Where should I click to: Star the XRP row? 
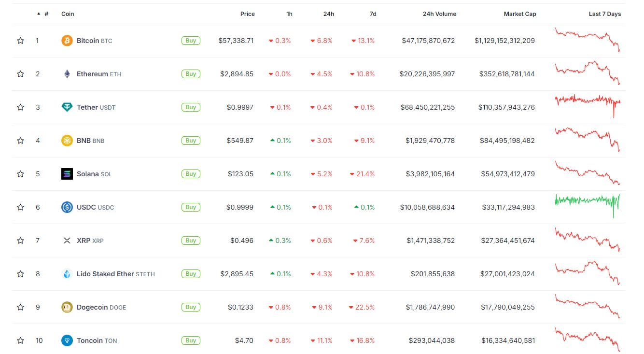pyautogui.click(x=20, y=241)
